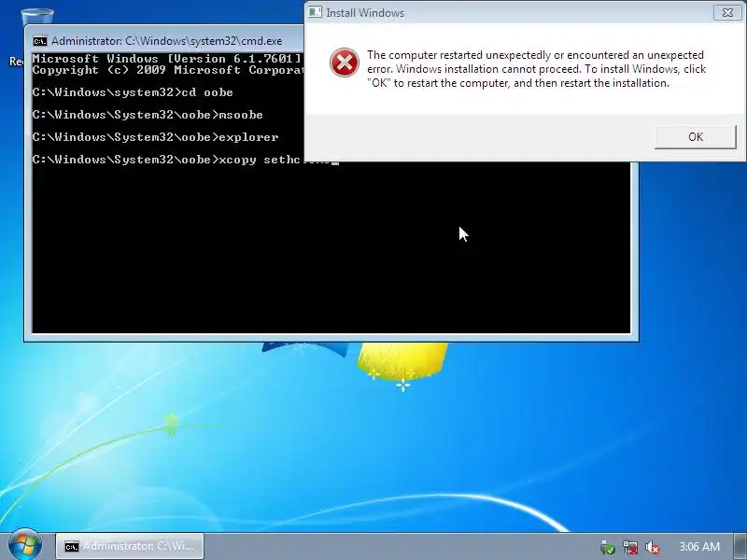Screen dimensions: 747x560
Task: Close the Install Windows dialog
Action: tap(727, 13)
